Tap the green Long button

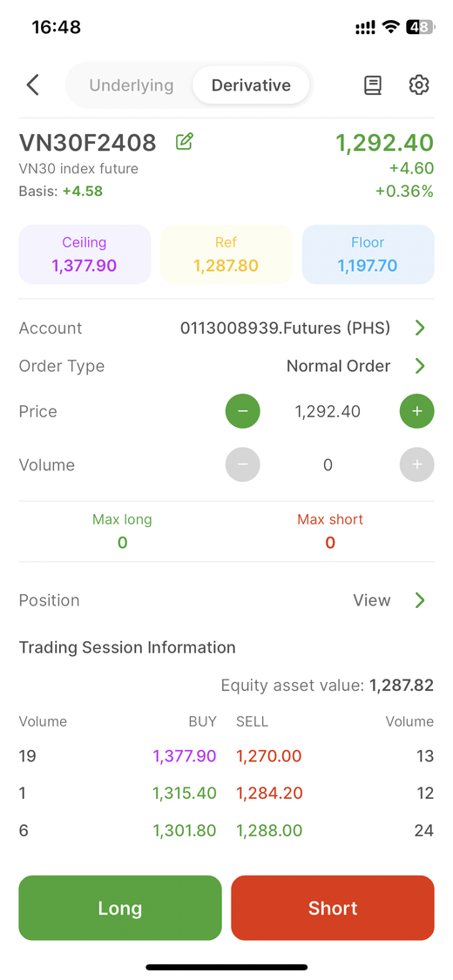tap(120, 908)
